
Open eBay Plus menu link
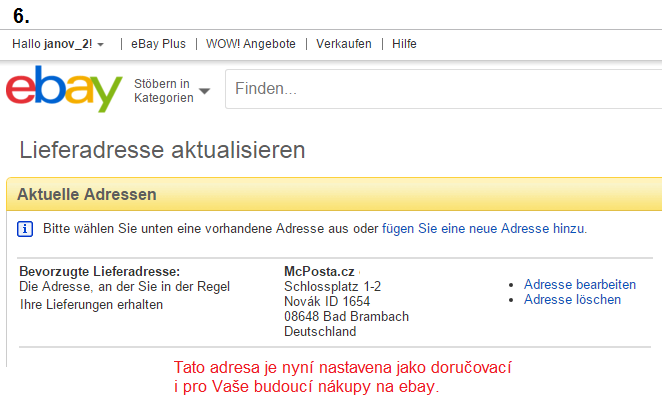[158, 44]
